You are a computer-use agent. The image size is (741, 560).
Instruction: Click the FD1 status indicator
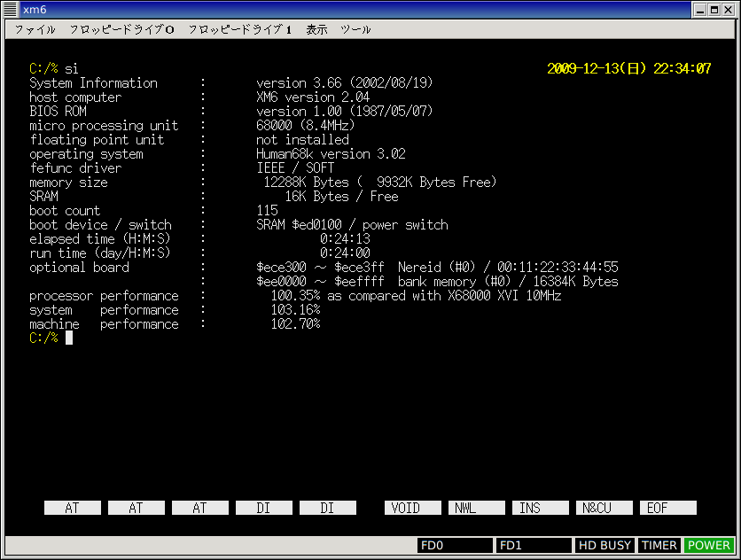[x=534, y=545]
